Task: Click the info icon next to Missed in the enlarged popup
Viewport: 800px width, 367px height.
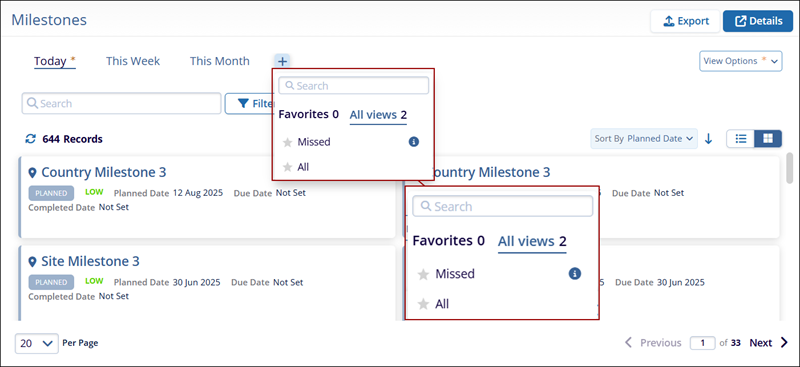Action: 574,274
